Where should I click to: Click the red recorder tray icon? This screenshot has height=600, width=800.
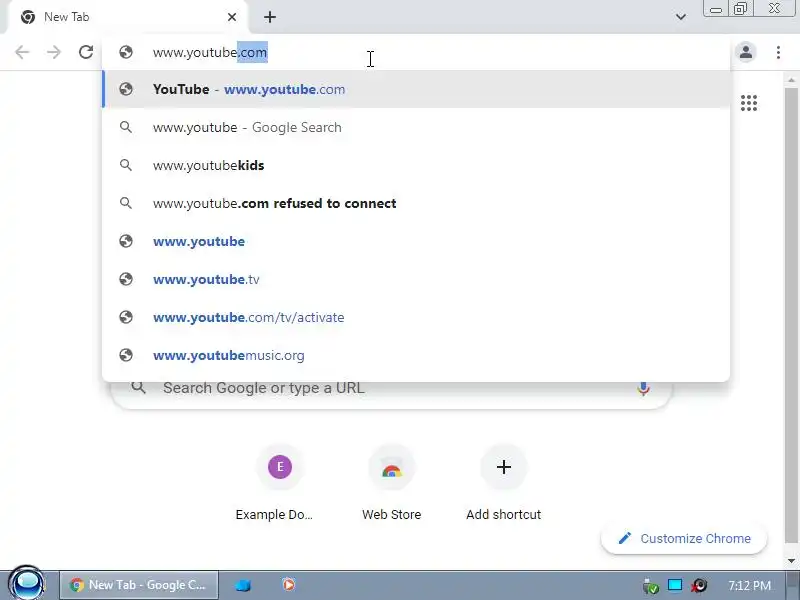tap(699, 585)
